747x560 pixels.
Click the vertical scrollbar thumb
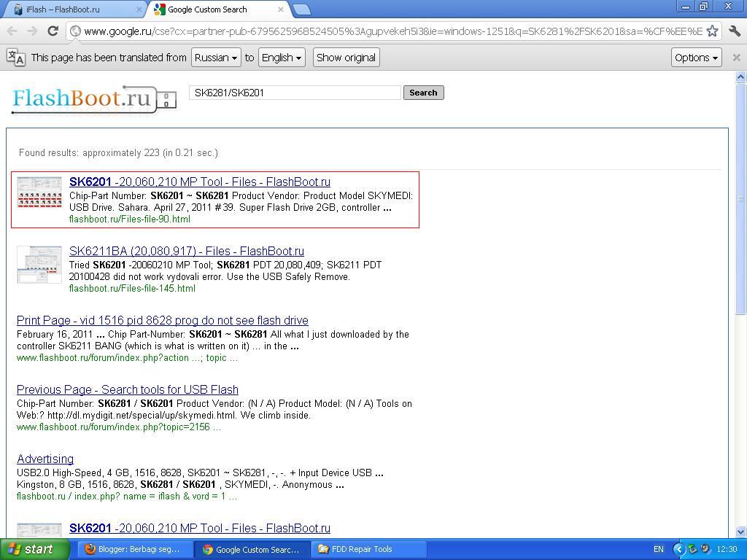click(740, 198)
